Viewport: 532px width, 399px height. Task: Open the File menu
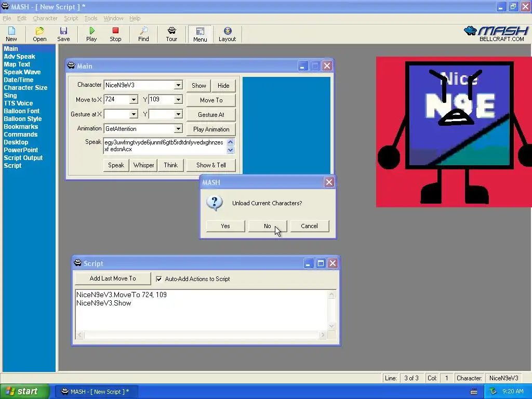tap(7, 18)
